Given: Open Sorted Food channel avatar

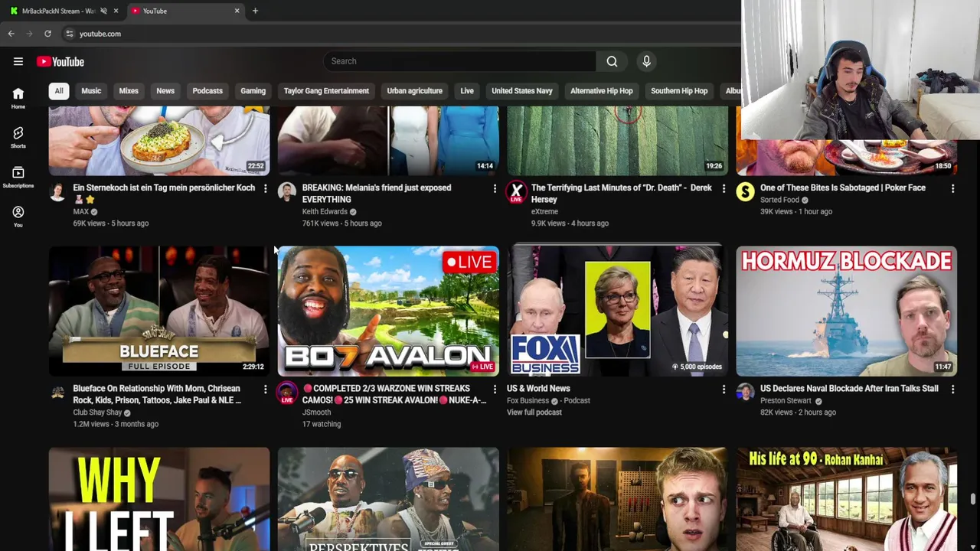Looking at the screenshot, I should click(x=745, y=191).
